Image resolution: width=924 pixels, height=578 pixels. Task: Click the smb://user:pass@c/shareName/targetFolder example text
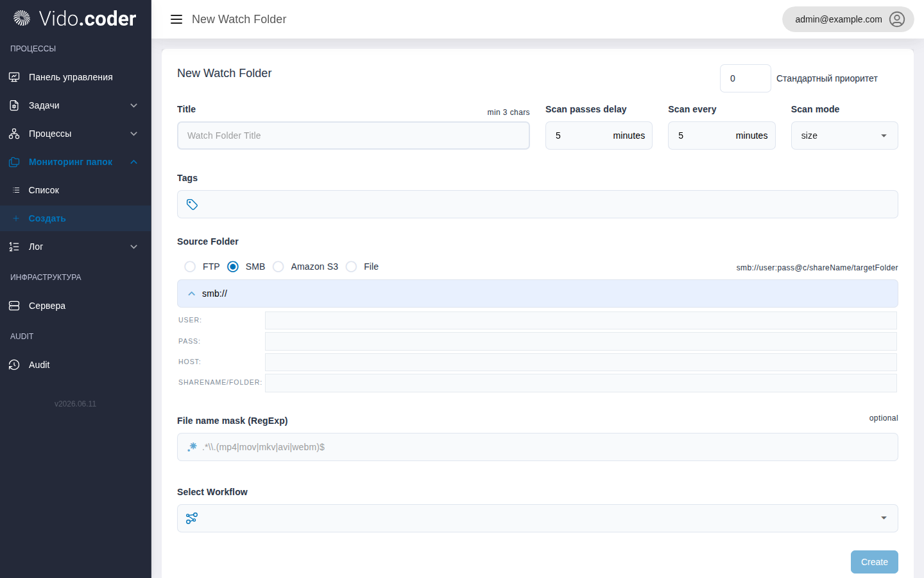[817, 268]
